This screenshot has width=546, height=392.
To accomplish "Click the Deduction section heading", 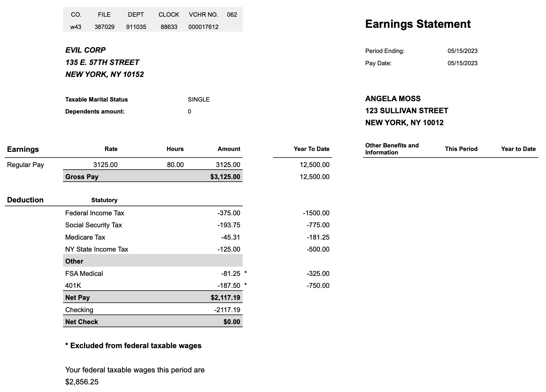I will 25,200.
